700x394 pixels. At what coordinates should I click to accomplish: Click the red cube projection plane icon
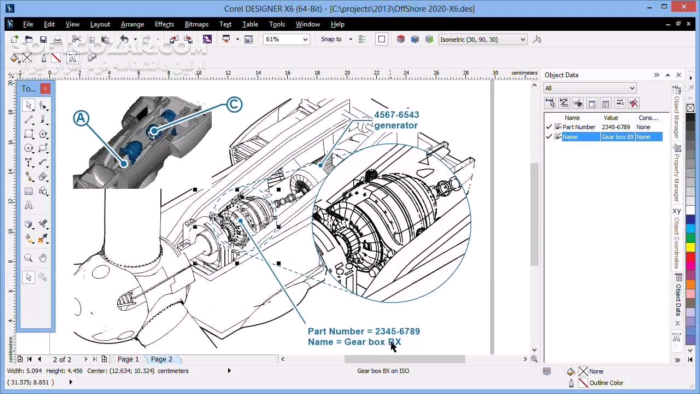coord(400,39)
